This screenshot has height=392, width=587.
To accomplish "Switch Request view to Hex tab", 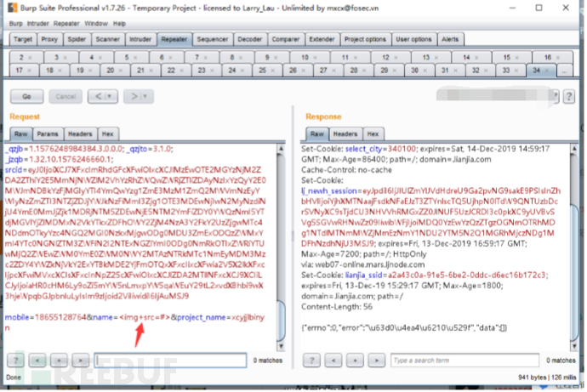I will click(x=108, y=134).
